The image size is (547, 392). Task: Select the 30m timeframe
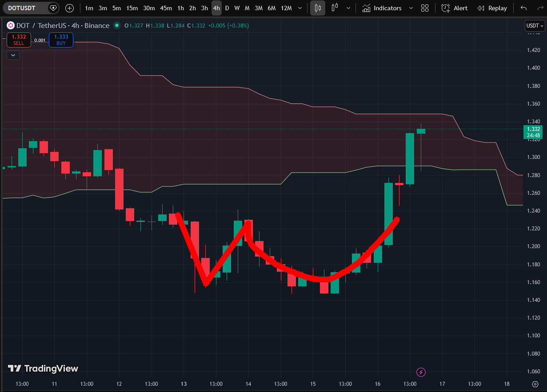[149, 8]
